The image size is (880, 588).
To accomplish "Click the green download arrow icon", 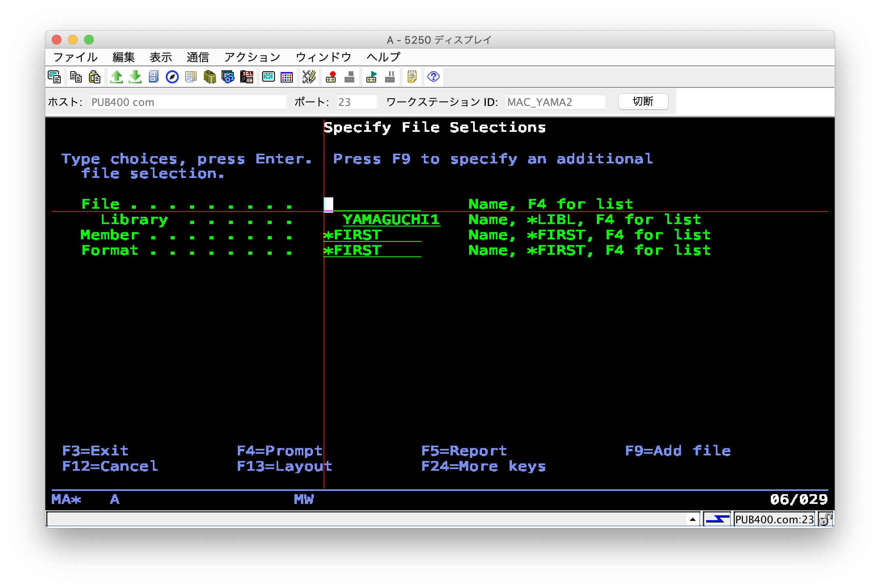I will coord(135,77).
